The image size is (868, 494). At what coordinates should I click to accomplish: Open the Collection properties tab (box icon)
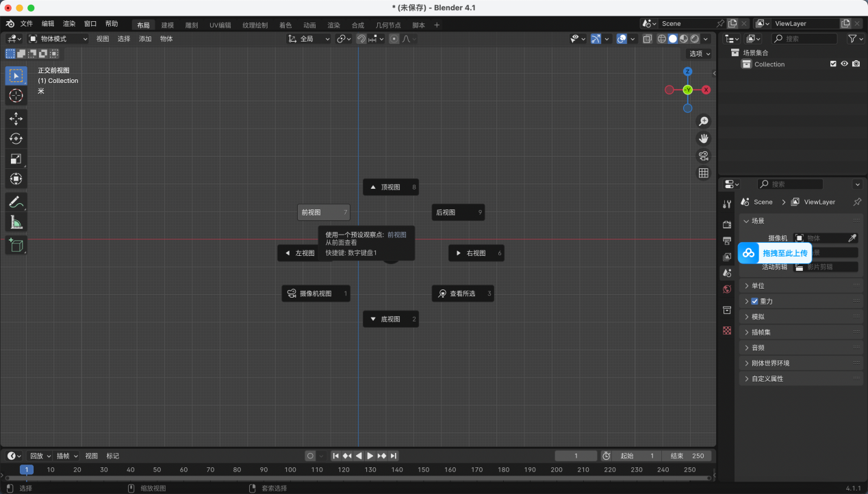(x=727, y=310)
